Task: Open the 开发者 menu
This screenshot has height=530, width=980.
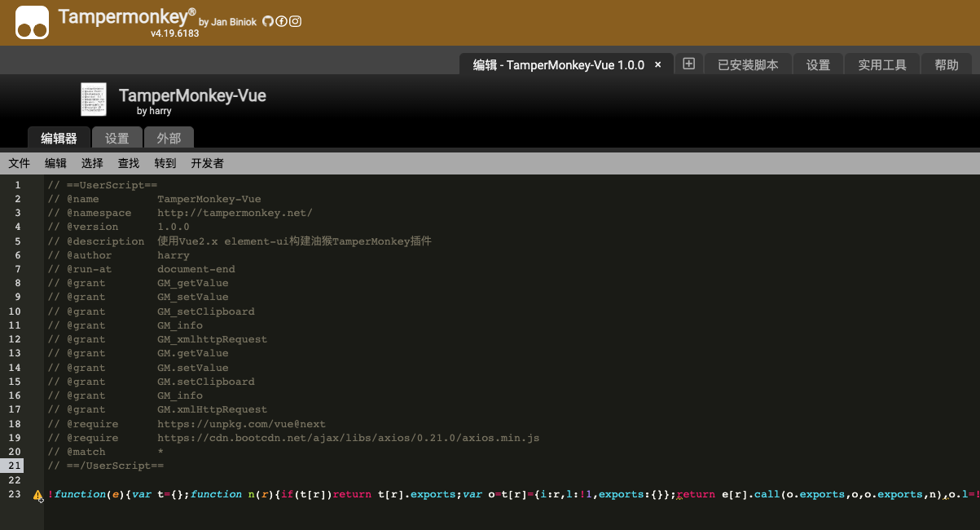Action: click(208, 163)
